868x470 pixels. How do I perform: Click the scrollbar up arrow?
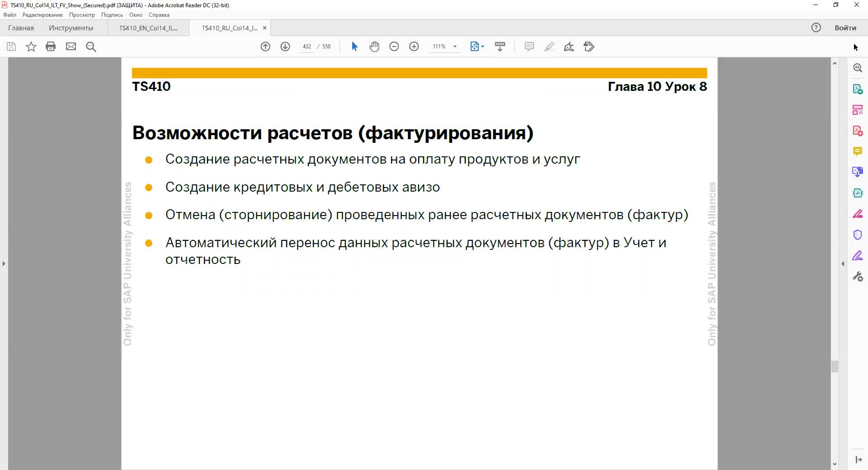point(835,63)
